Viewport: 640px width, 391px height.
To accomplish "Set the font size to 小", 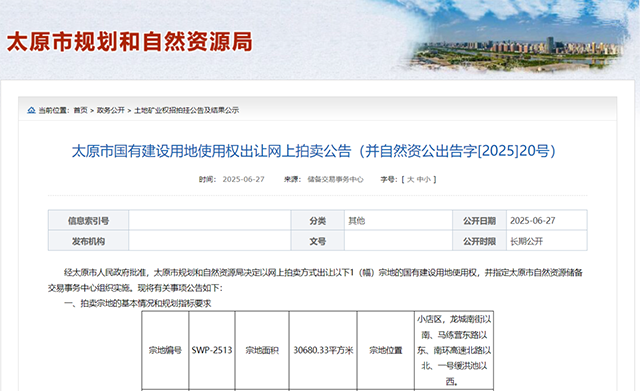I will click(x=427, y=179).
